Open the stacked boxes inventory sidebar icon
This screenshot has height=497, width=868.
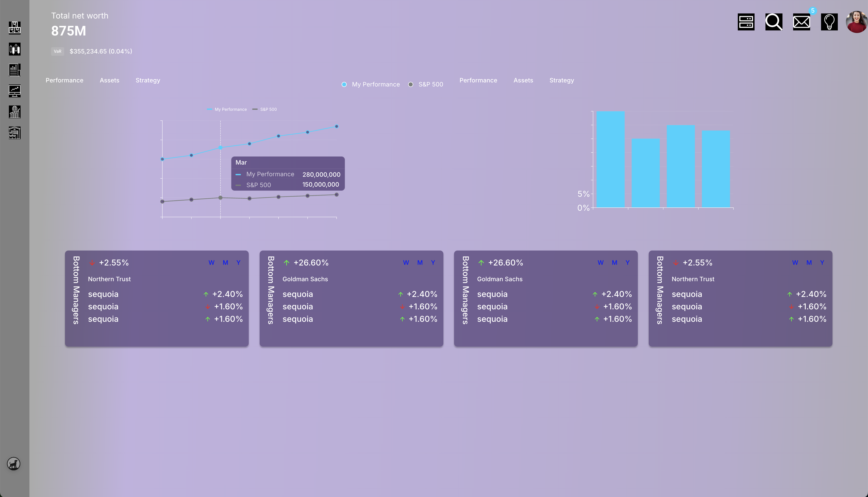(14, 28)
